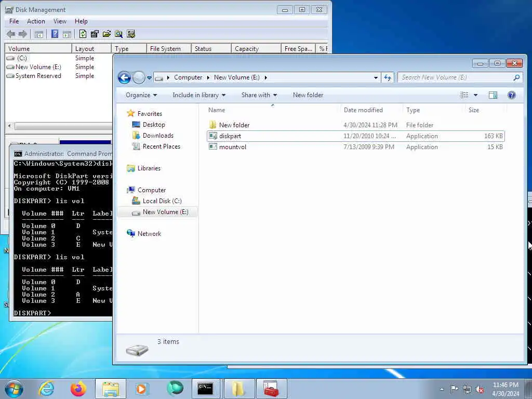
Task: Select Favorites in the navigation pane
Action: tap(150, 114)
